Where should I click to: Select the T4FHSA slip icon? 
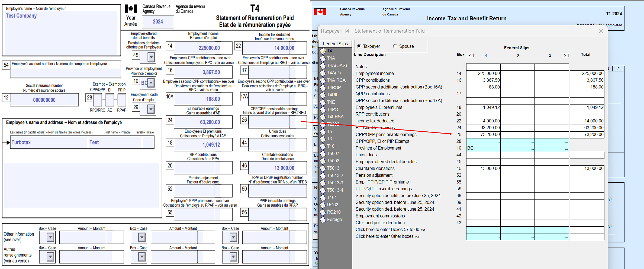click(x=323, y=117)
